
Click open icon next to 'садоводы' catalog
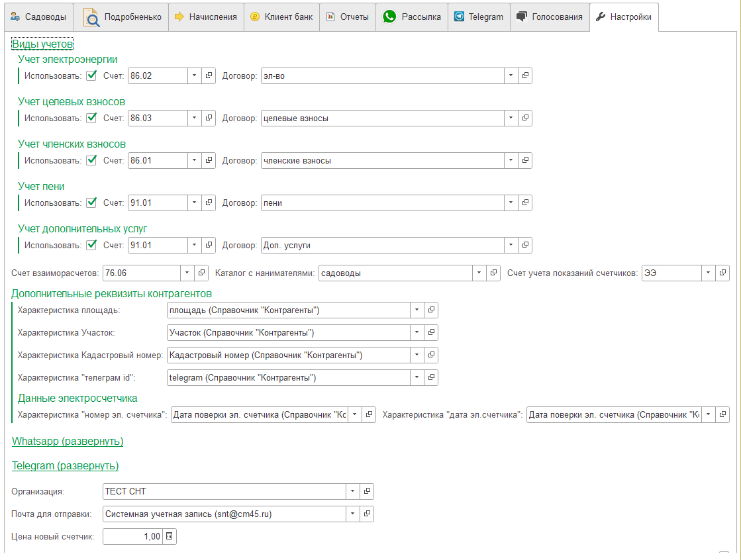(x=493, y=273)
